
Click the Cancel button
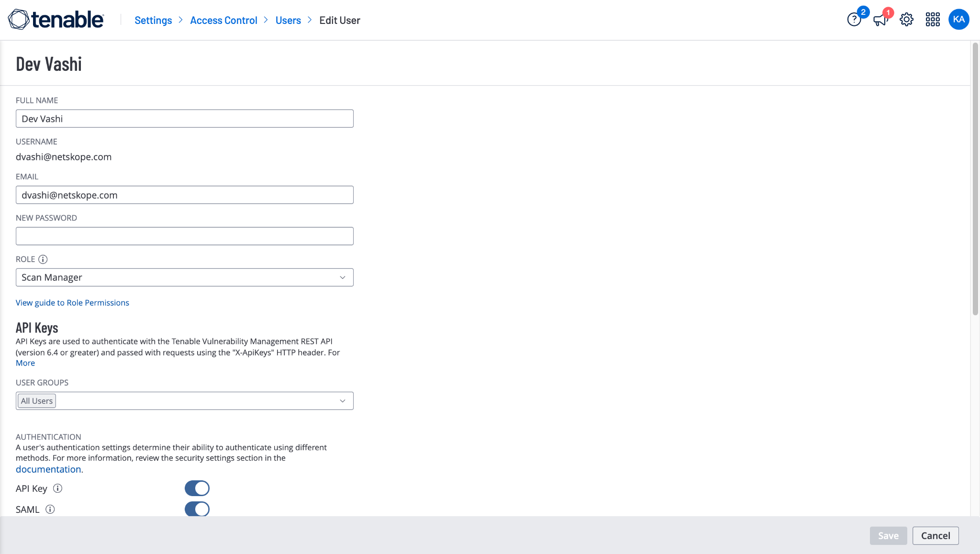click(x=935, y=536)
